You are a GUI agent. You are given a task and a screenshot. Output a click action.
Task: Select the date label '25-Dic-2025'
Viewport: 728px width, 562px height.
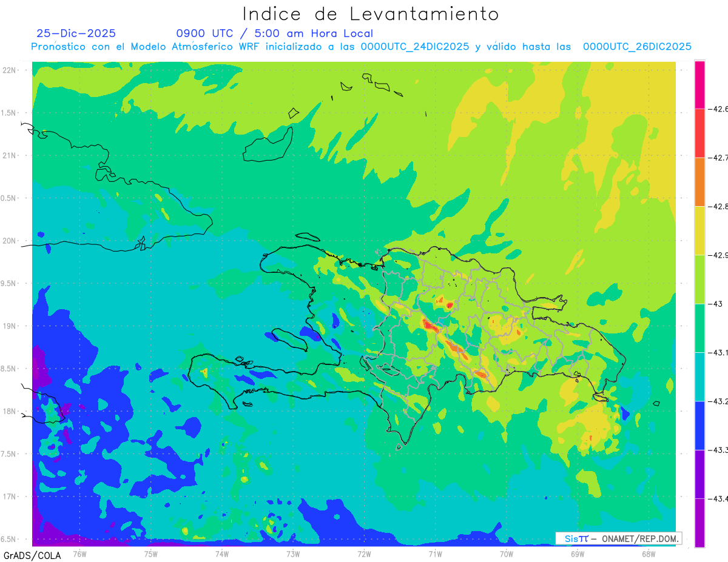[x=76, y=34]
